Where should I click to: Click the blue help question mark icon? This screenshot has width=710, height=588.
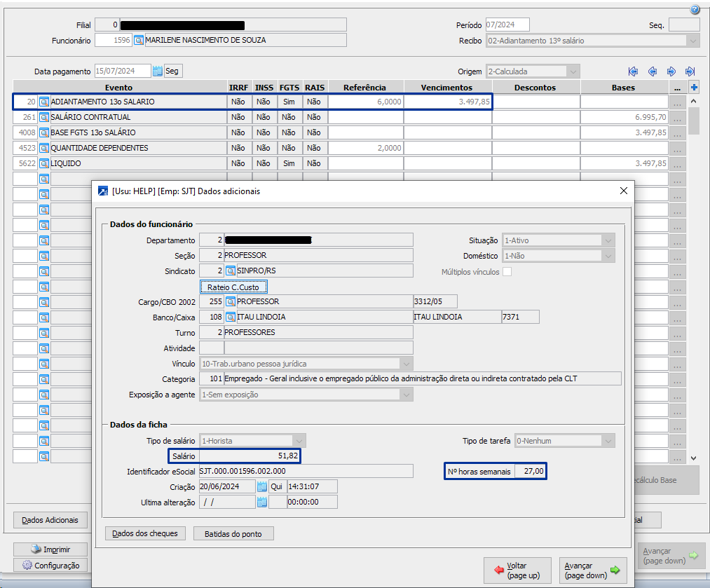[695, 10]
